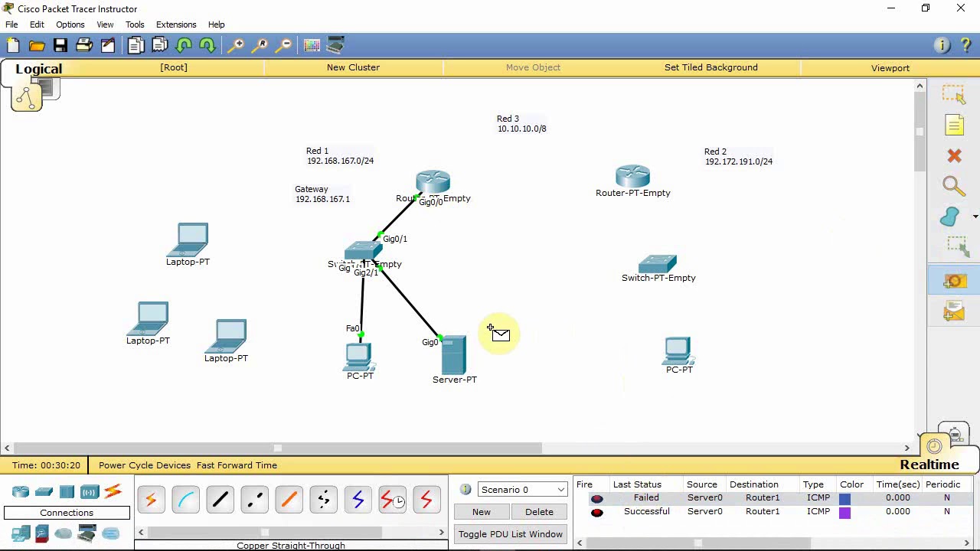Choose the Place Note tool
The image size is (980, 551).
coord(954,126)
